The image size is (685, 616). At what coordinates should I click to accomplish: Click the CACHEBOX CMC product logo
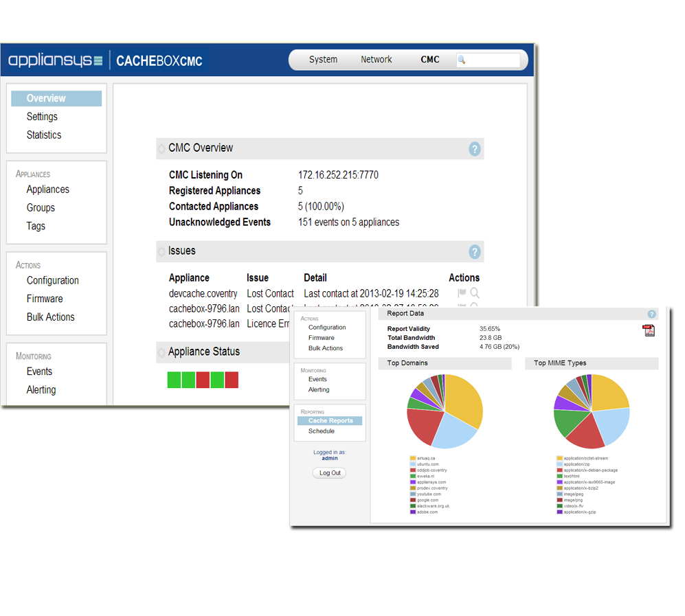(159, 60)
